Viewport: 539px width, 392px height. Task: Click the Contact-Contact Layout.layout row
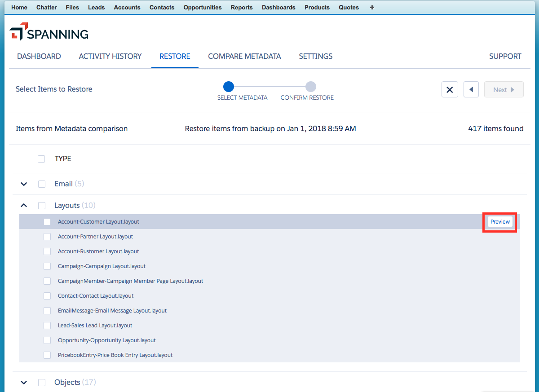click(96, 296)
